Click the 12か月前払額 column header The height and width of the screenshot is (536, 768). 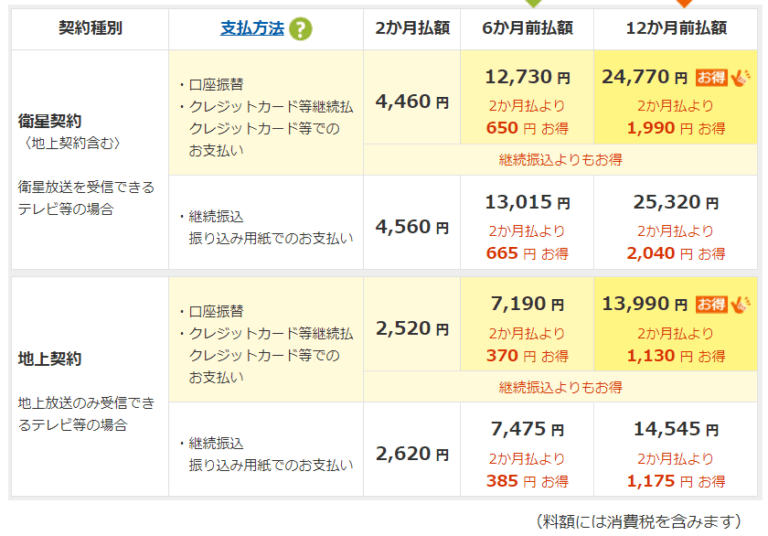click(x=677, y=29)
